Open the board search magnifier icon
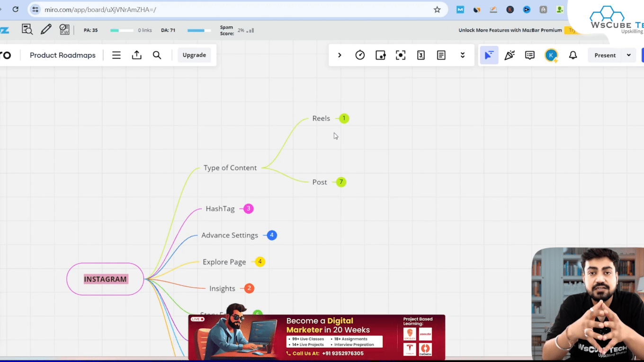 [157, 55]
